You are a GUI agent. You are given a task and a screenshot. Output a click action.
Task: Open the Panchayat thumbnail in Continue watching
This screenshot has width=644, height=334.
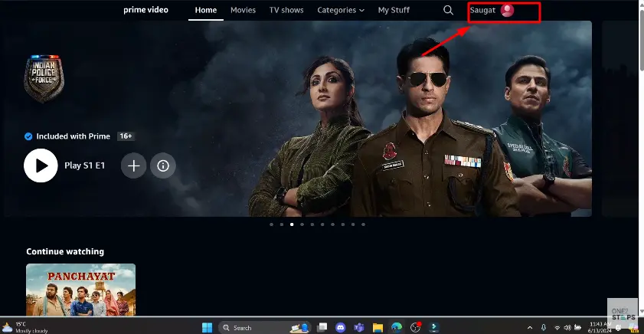pyautogui.click(x=81, y=290)
